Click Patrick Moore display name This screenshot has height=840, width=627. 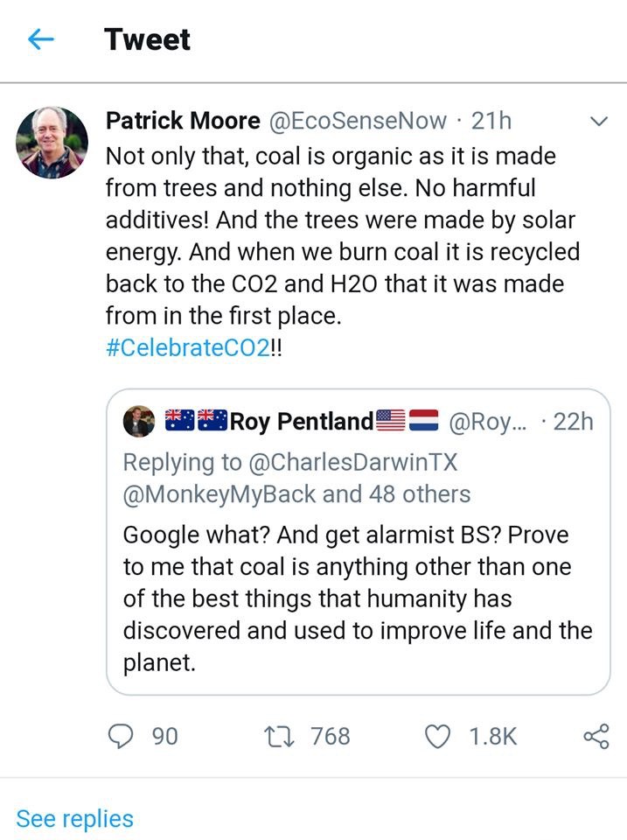pos(183,121)
